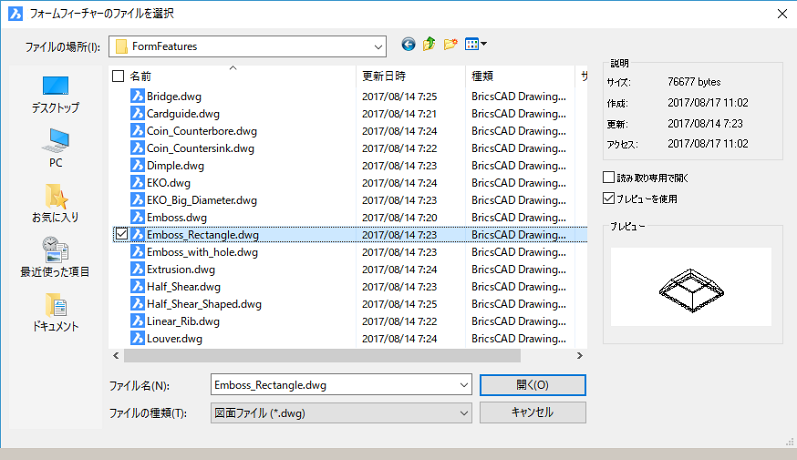
Task: Open 最近使った項目 recent items
Action: (x=55, y=256)
